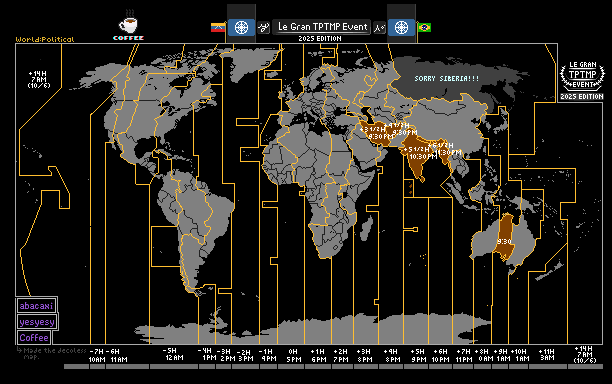This screenshot has height=384, width=612.
Task: Select the yesyesy name tag
Action: coord(37,322)
